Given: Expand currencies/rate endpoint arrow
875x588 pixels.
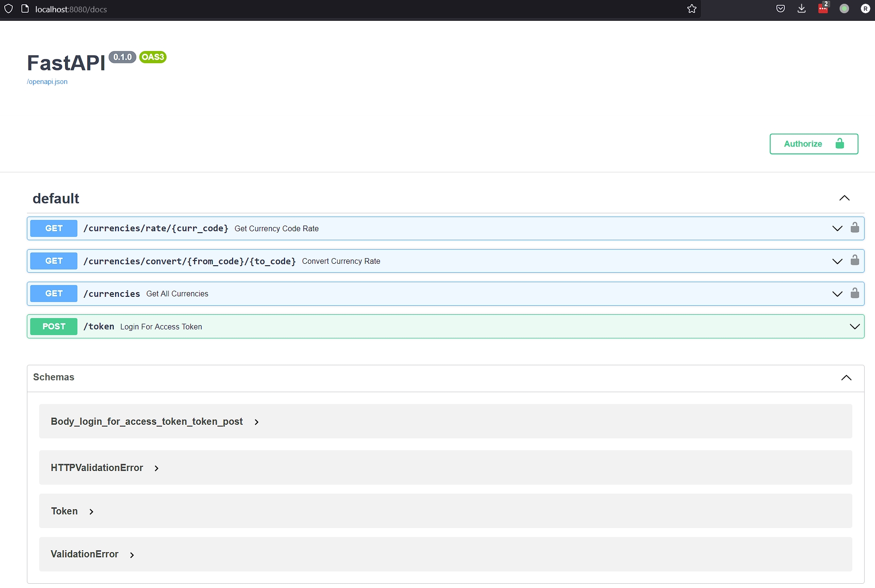Looking at the screenshot, I should [x=837, y=228].
